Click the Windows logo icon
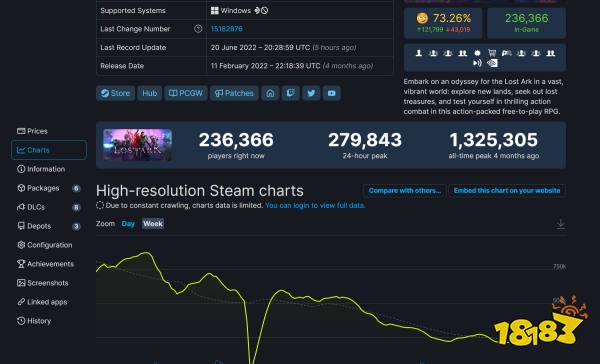 [215, 11]
